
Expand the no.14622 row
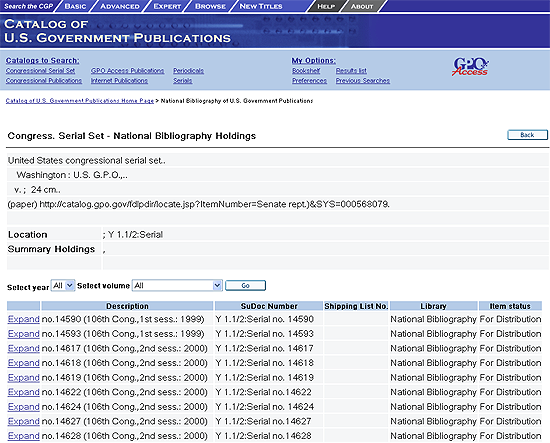click(x=24, y=392)
